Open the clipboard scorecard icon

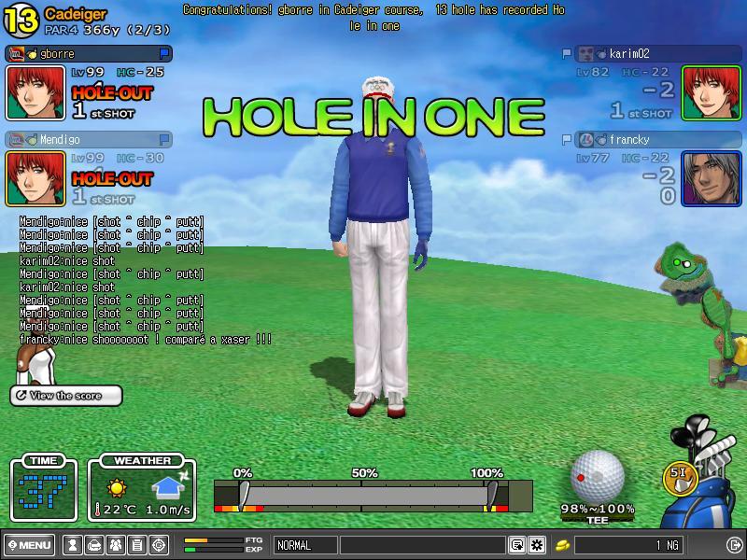tap(137, 545)
